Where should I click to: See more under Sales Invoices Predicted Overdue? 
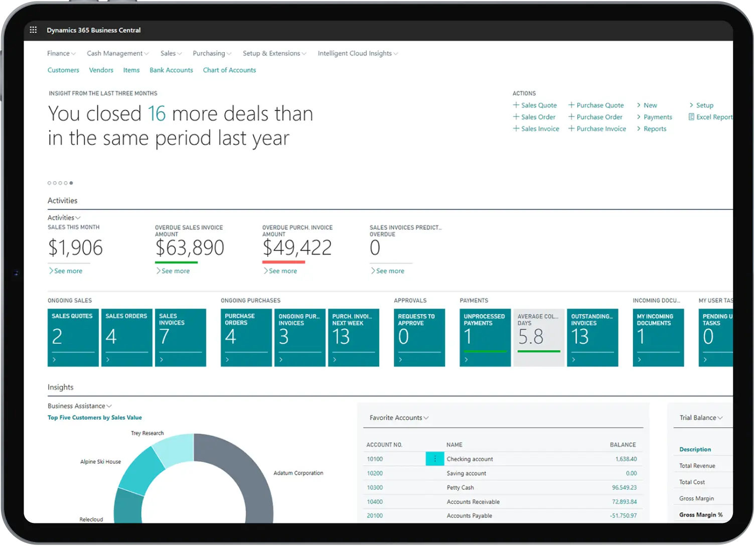[388, 271]
